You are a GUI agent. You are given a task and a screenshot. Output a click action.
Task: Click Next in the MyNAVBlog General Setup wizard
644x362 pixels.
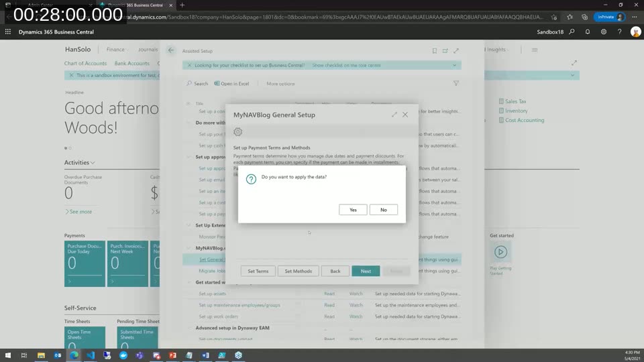point(366,271)
